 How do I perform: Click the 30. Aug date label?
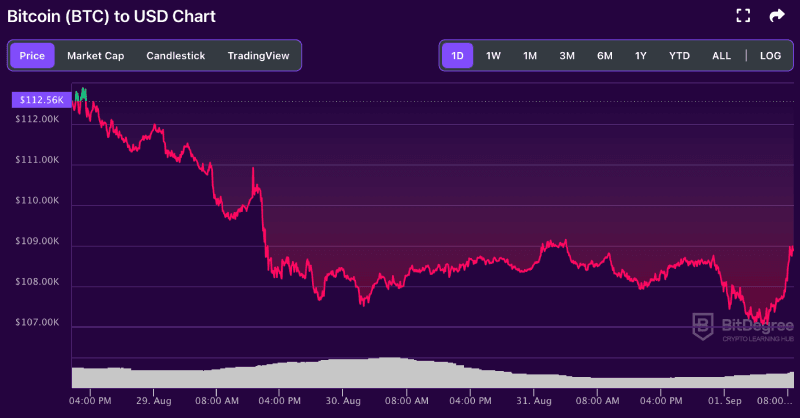pos(343,401)
